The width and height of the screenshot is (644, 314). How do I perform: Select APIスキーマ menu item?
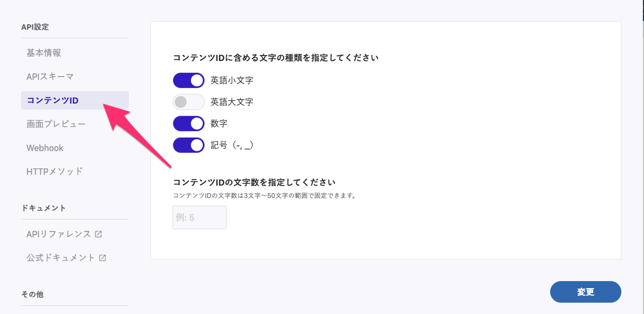[50, 77]
